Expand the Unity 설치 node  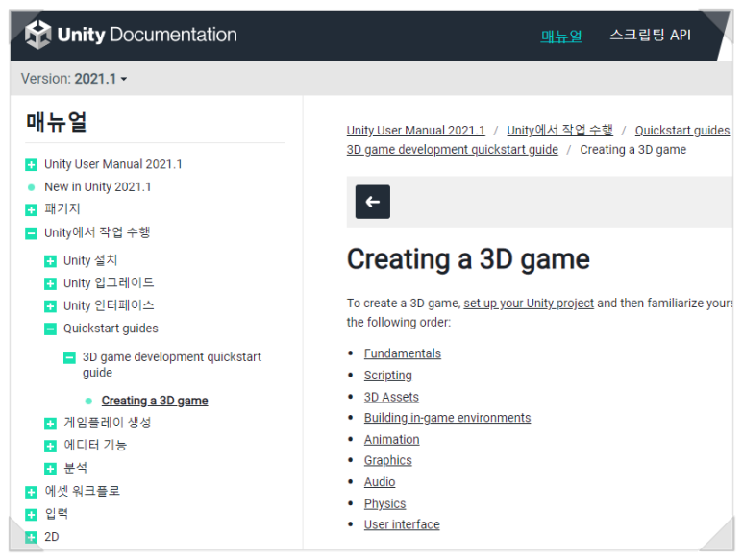point(50,261)
